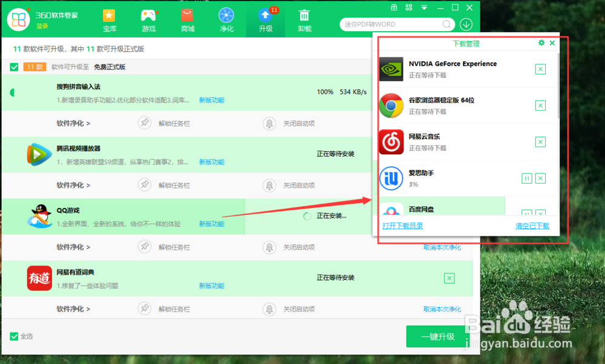Click the 一键升级 button

point(437,337)
